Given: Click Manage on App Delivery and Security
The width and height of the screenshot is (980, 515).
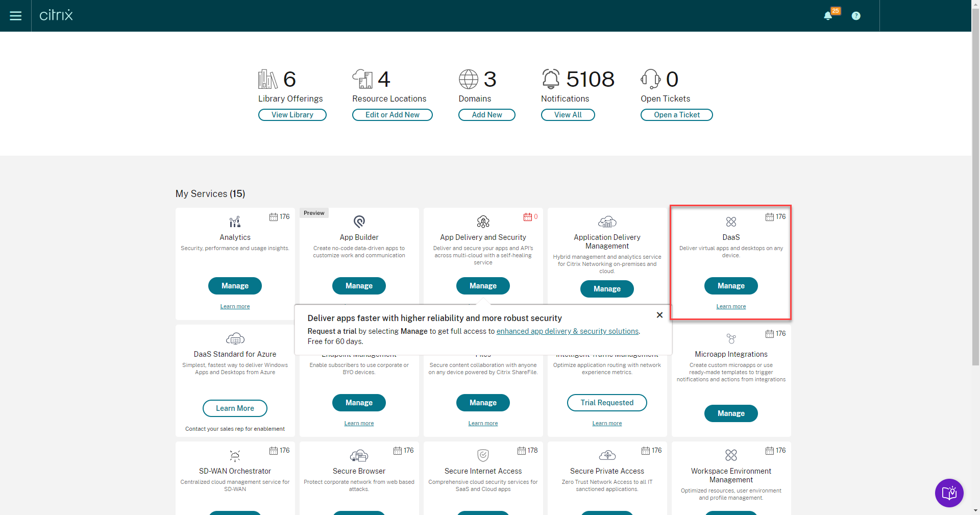Looking at the screenshot, I should click(x=483, y=286).
